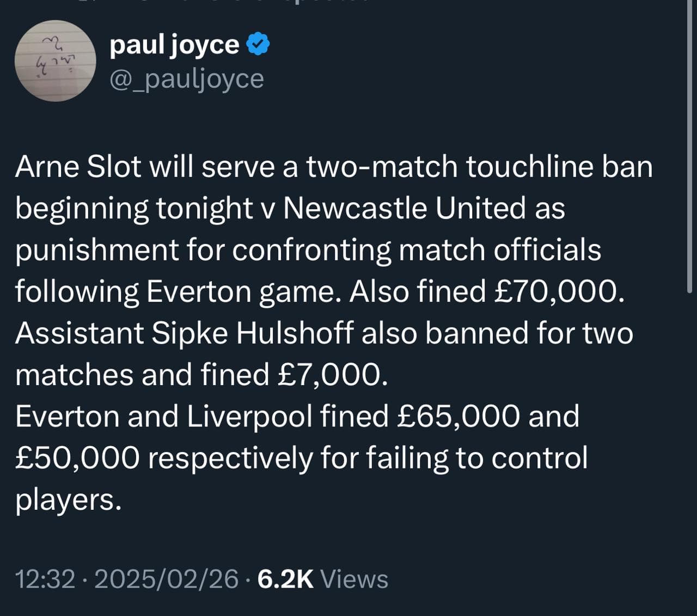Click the £50,000 amount

tap(77, 459)
